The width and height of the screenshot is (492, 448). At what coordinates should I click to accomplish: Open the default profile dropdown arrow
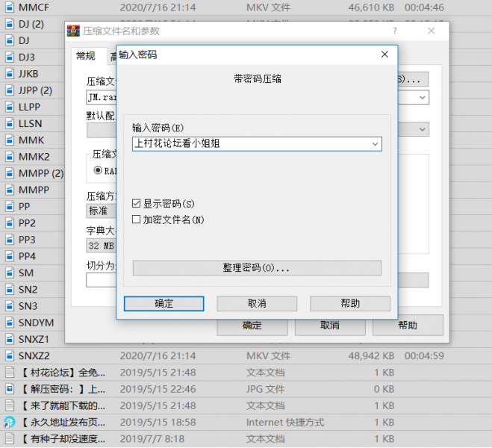[423, 129]
